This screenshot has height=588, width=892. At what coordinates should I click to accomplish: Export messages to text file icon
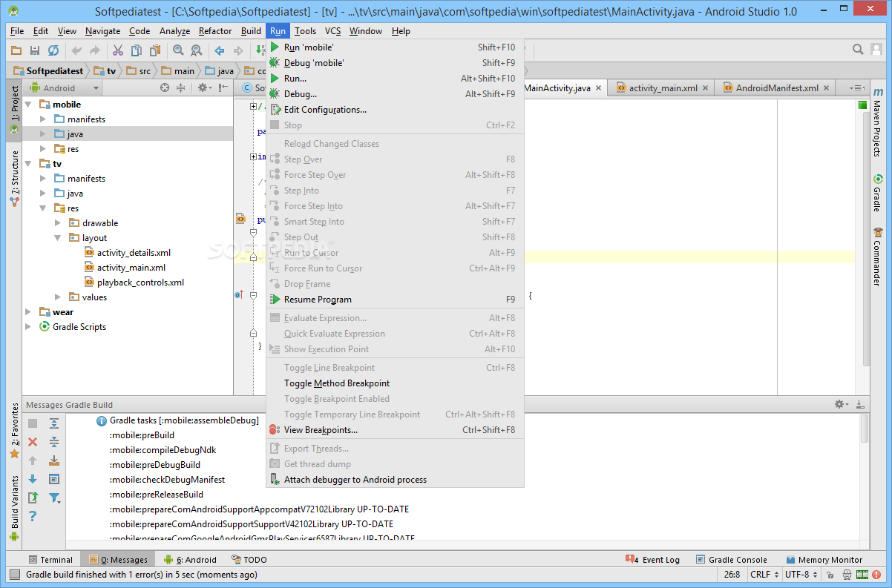[x=33, y=498]
